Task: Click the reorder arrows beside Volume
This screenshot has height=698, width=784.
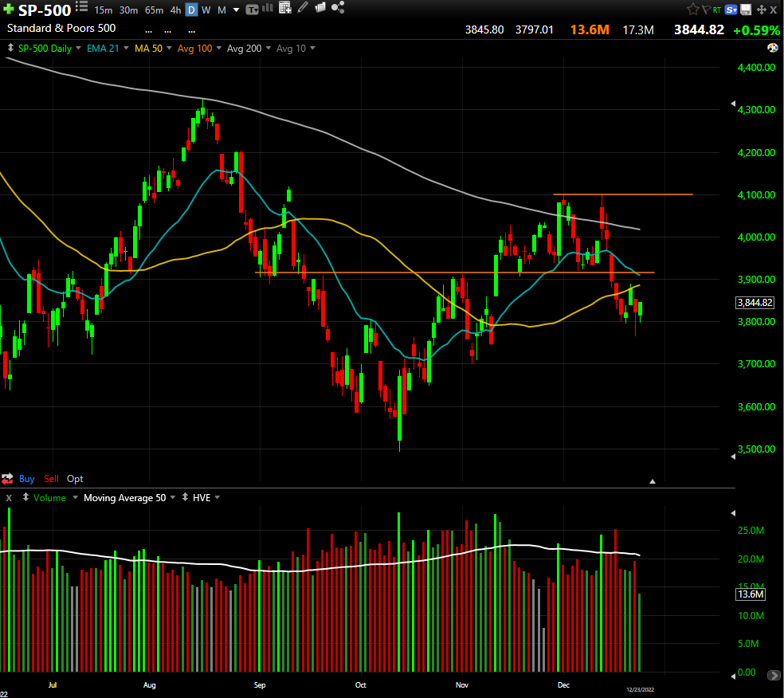Action: 25,497
